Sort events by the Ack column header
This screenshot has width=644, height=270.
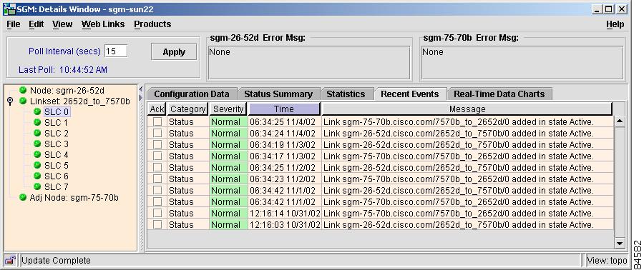point(157,109)
